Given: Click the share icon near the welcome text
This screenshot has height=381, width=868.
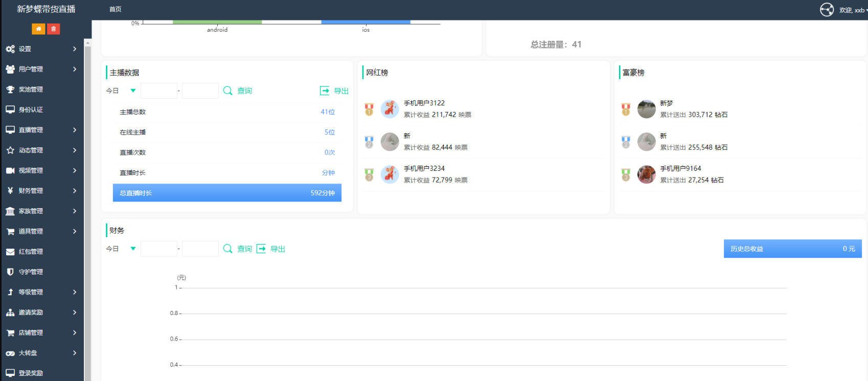Looking at the screenshot, I should 827,10.
